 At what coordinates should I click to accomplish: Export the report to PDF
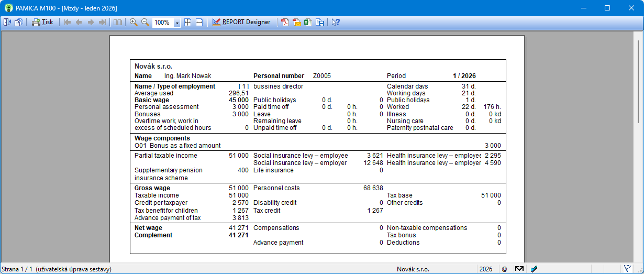click(x=285, y=23)
